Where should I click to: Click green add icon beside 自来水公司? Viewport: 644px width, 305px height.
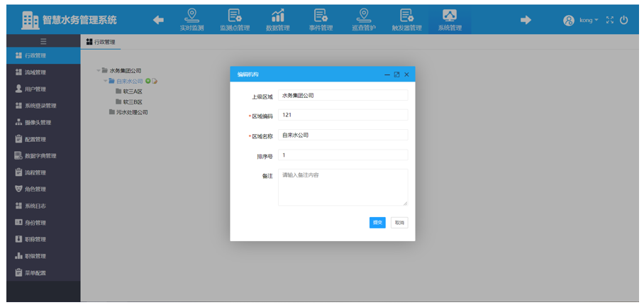pos(148,81)
